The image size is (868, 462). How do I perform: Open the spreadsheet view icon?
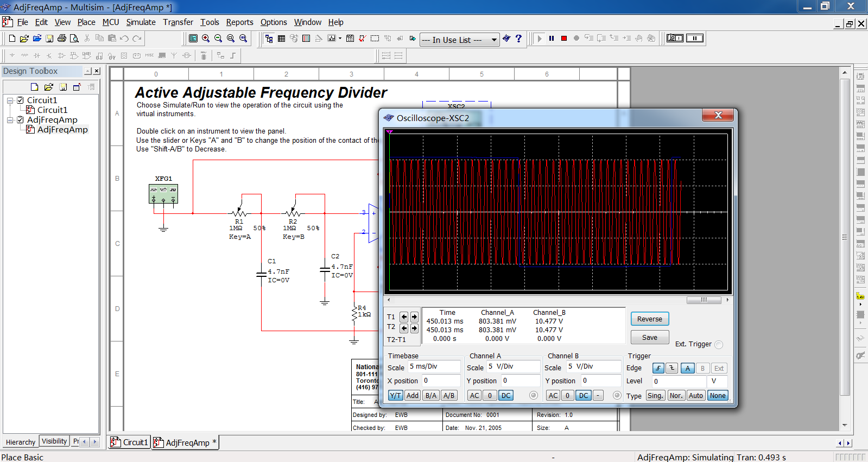coord(281,39)
